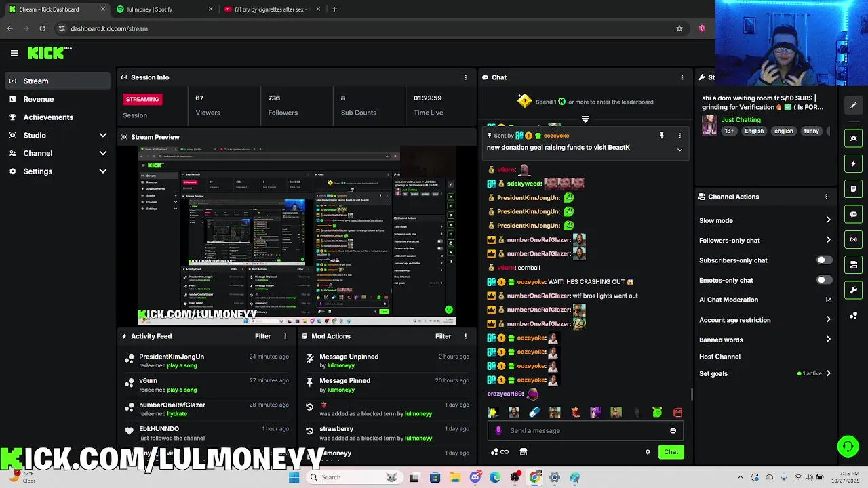This screenshot has width=868, height=488.
Task: Click the green Chat send button
Action: 671,452
